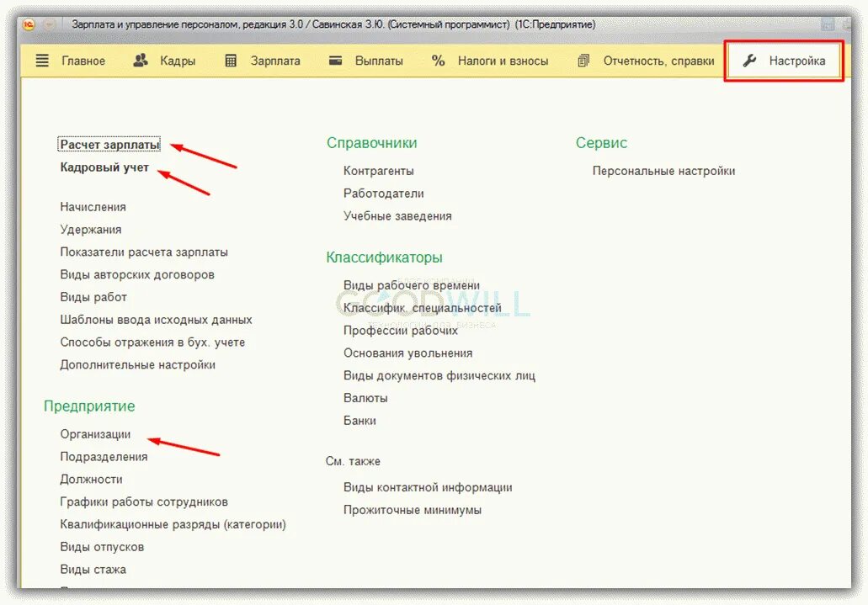The height and width of the screenshot is (605, 868).
Task: Open the Кадры section
Action: [178, 61]
